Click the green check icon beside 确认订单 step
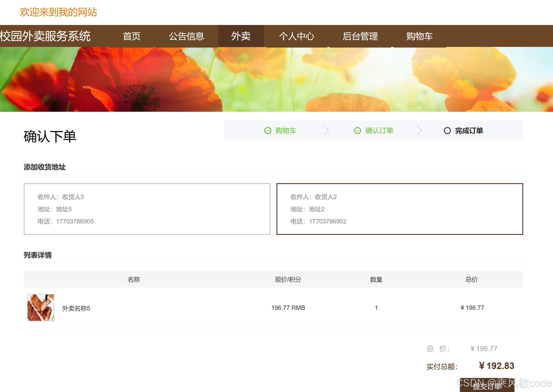The height and width of the screenshot is (392, 553). pyautogui.click(x=357, y=131)
